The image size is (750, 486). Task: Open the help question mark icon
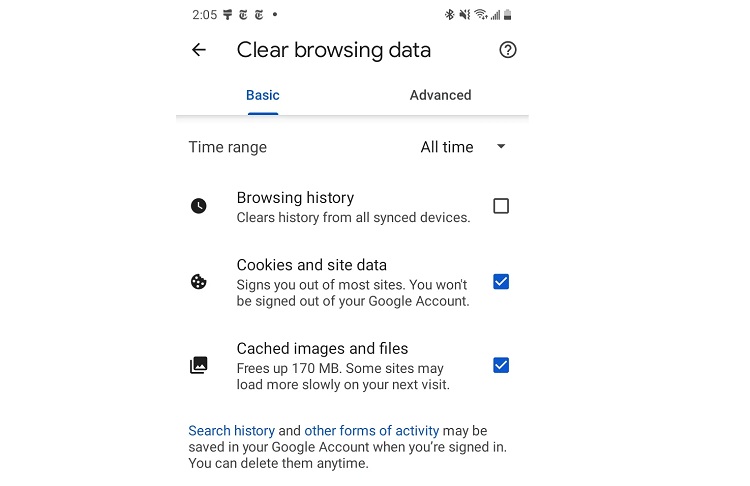coord(507,50)
